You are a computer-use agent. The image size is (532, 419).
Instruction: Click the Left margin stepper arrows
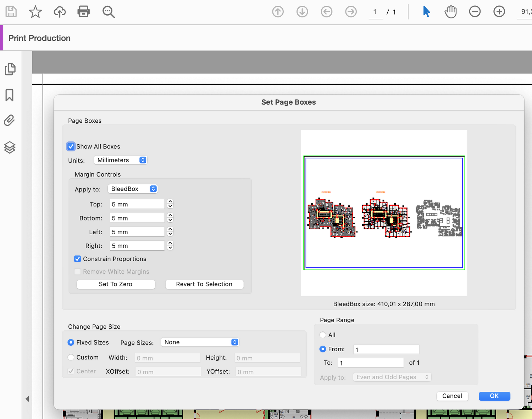(170, 231)
